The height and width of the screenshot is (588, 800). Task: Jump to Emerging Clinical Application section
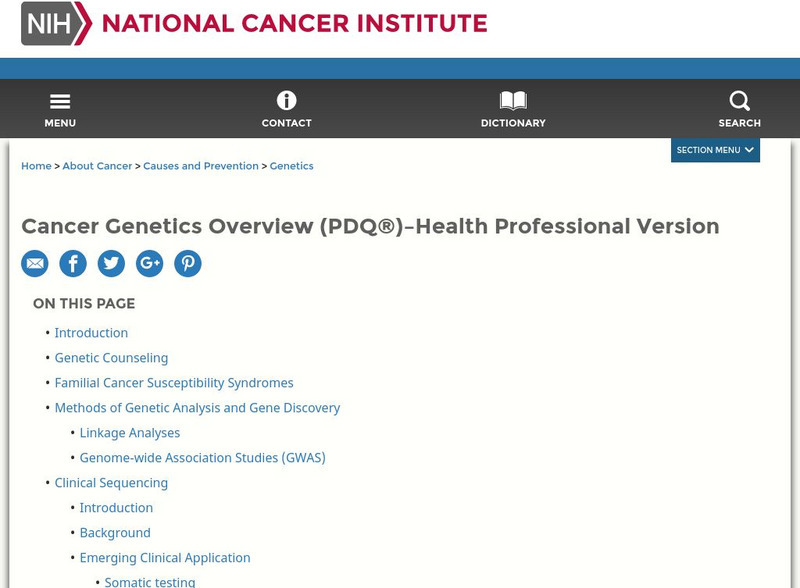coord(165,558)
